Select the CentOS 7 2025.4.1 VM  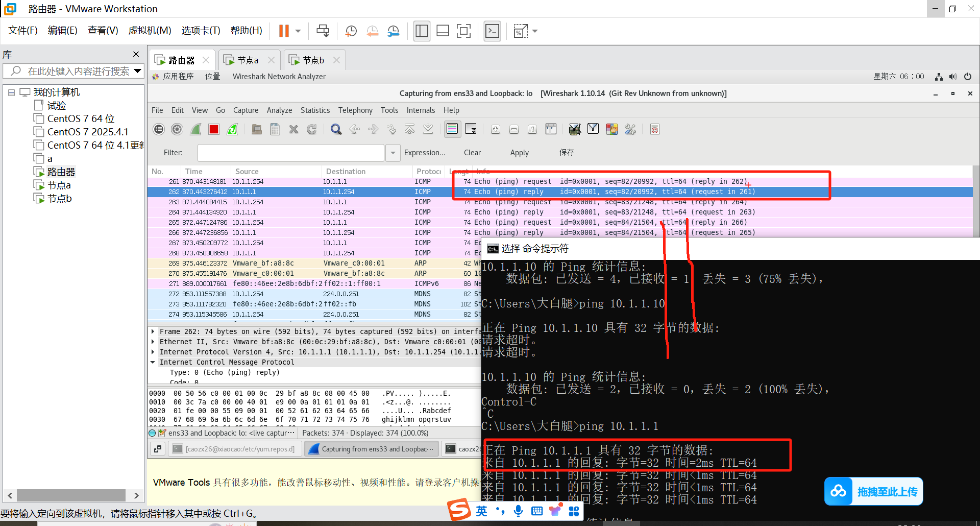click(88, 132)
